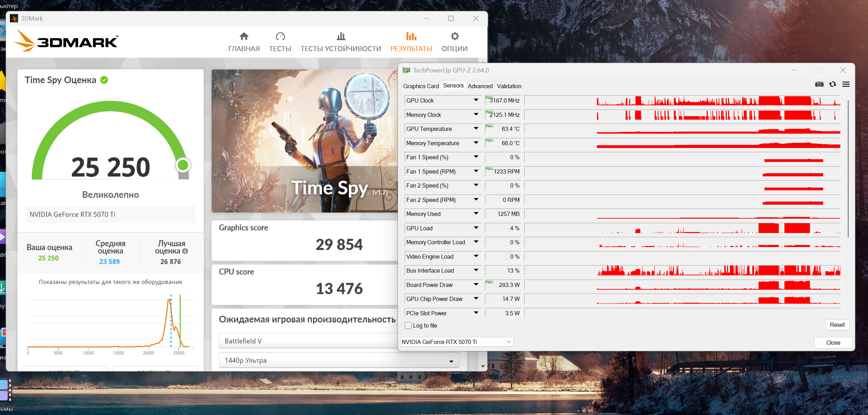Switch to Graphics Card tab
868x415 pixels.
[x=421, y=86]
